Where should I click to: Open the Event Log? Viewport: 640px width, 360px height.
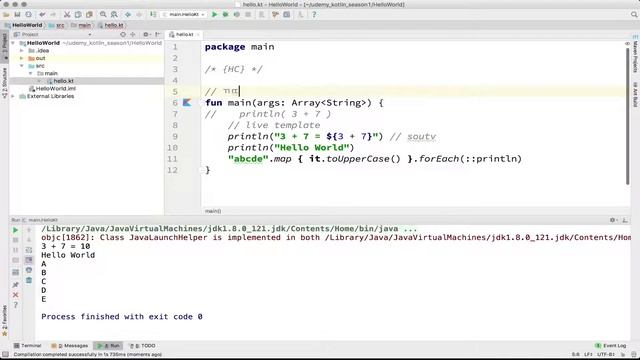pos(611,346)
